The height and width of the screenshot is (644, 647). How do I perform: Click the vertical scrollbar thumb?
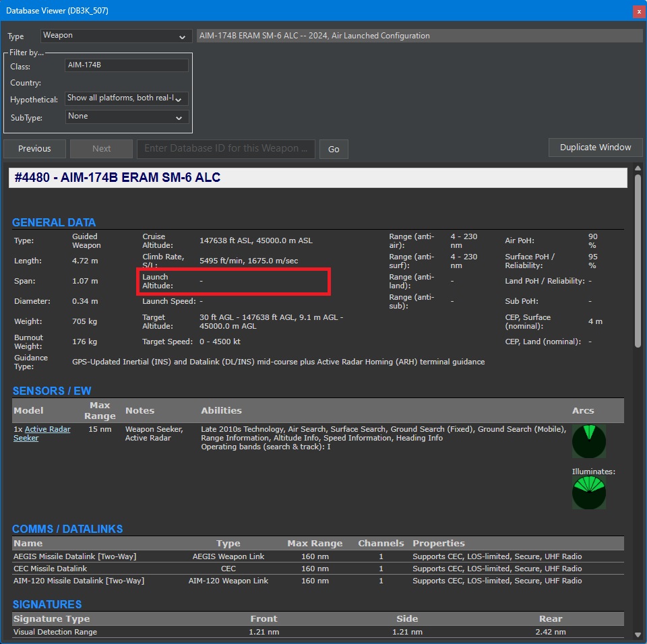point(638,261)
